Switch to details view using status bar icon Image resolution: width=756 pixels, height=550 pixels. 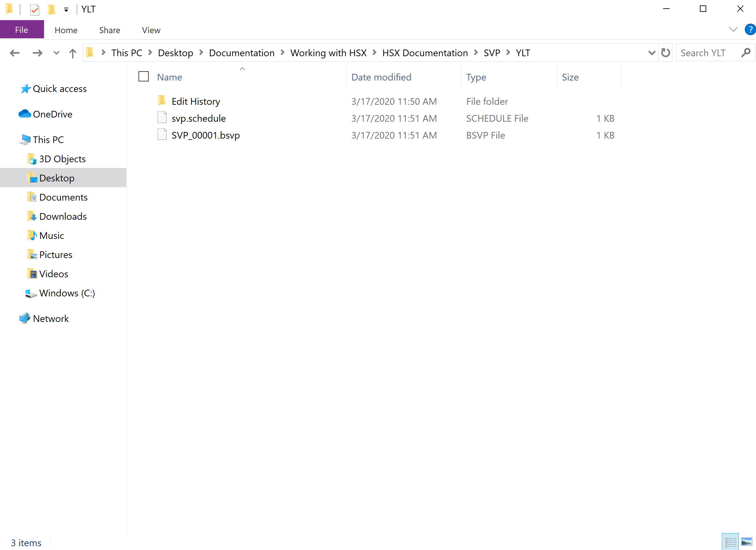[x=730, y=541]
